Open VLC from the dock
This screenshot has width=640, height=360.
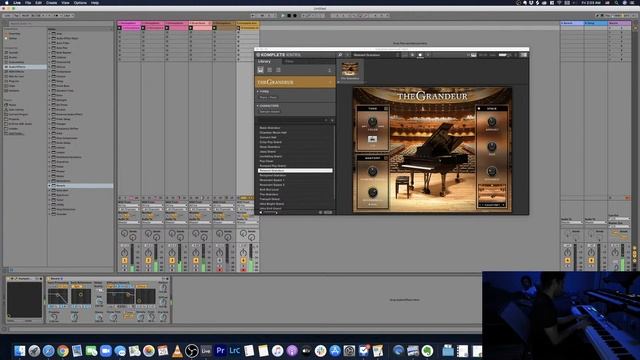(x=177, y=350)
